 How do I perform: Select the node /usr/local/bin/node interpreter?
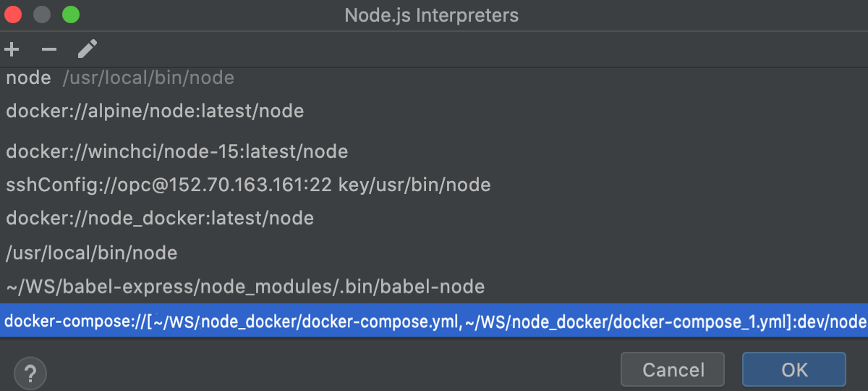[x=120, y=78]
